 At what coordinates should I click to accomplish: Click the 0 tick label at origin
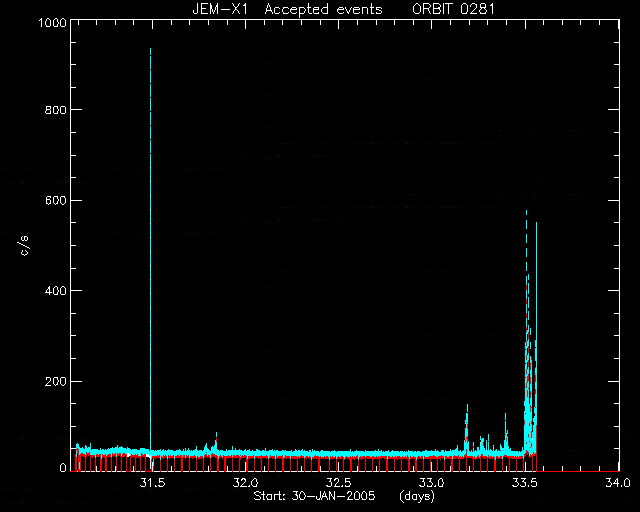coord(62,468)
